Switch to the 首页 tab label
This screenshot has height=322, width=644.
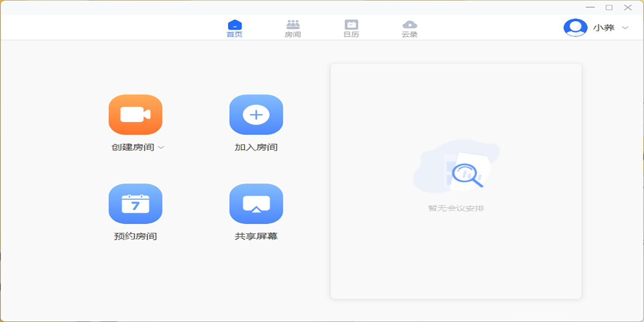click(x=235, y=35)
